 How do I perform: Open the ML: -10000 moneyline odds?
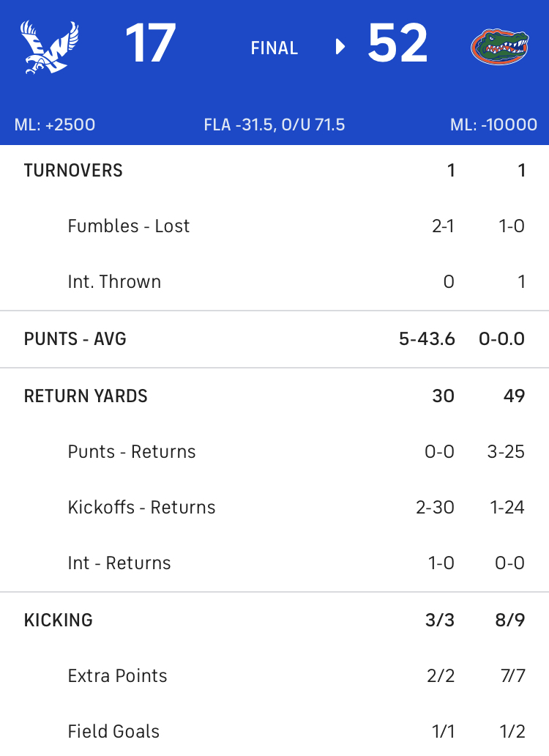click(493, 125)
